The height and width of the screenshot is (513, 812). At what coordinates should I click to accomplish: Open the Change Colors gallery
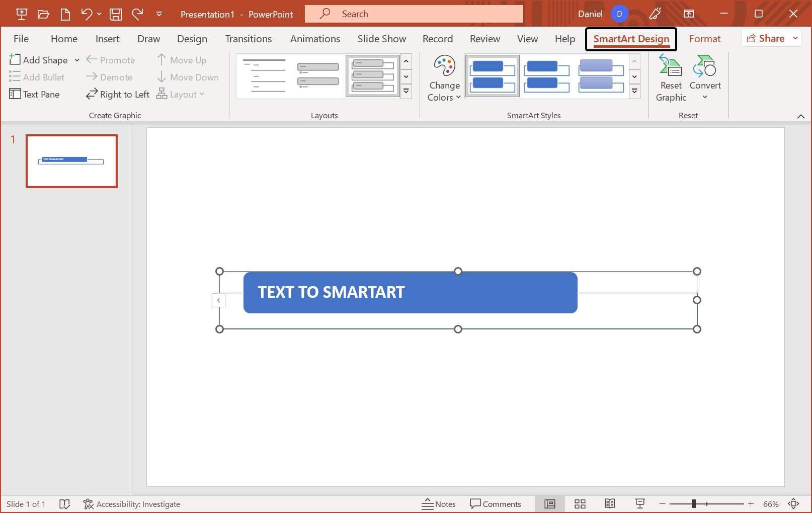(x=444, y=77)
